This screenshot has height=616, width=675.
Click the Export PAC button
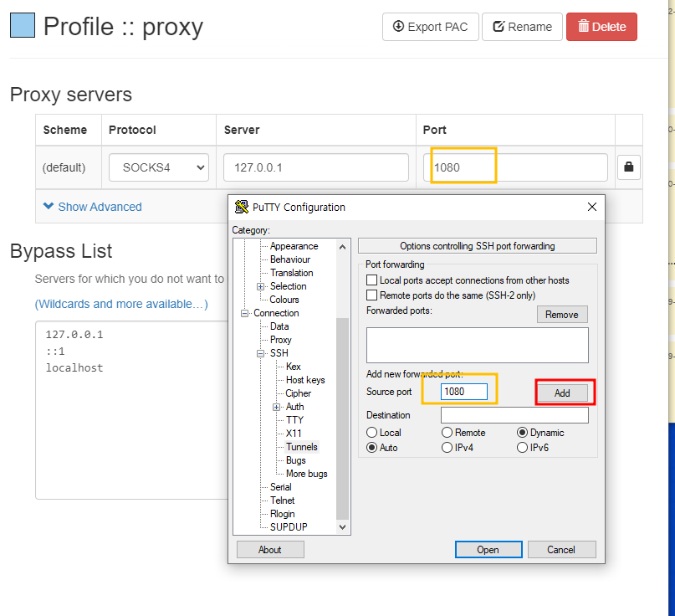point(431,27)
